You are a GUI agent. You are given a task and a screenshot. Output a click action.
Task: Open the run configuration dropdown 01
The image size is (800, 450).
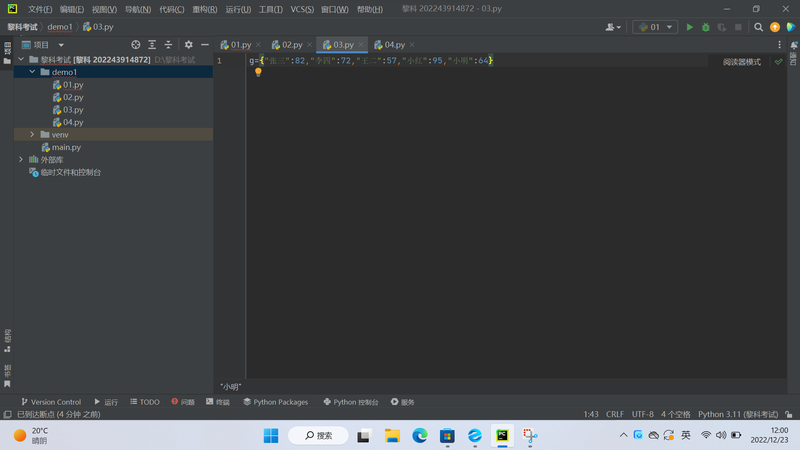(x=655, y=27)
